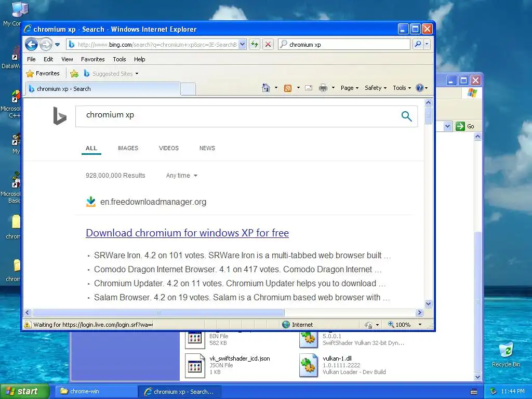532x399 pixels.
Task: Click 'chromium xp - Search' taskbar button
Action: pos(180,392)
